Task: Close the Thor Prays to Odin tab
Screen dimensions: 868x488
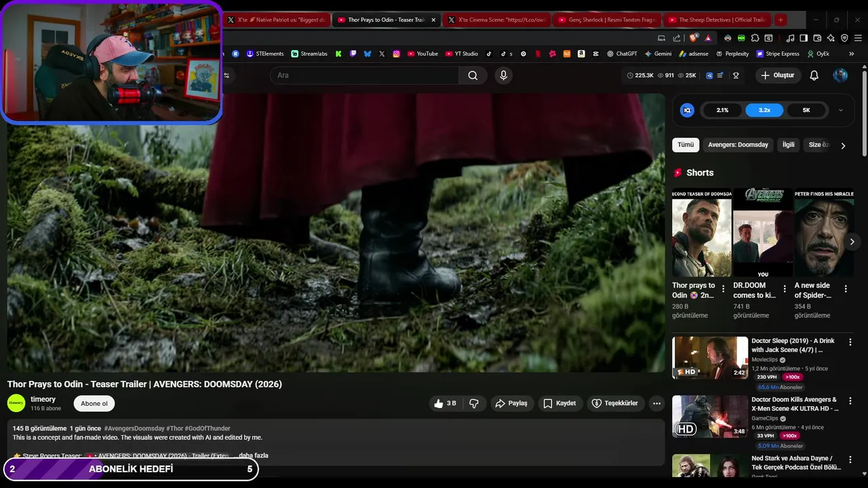Action: click(433, 20)
